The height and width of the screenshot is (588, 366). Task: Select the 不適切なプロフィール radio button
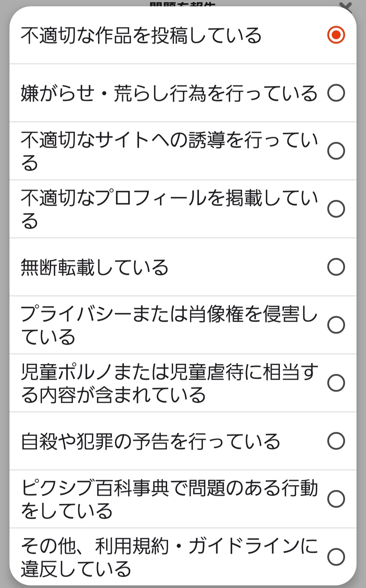[336, 209]
